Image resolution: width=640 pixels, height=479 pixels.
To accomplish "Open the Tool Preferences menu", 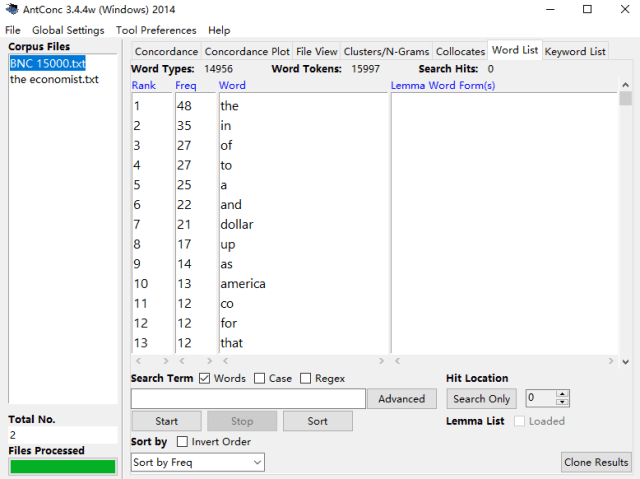I will tap(156, 30).
